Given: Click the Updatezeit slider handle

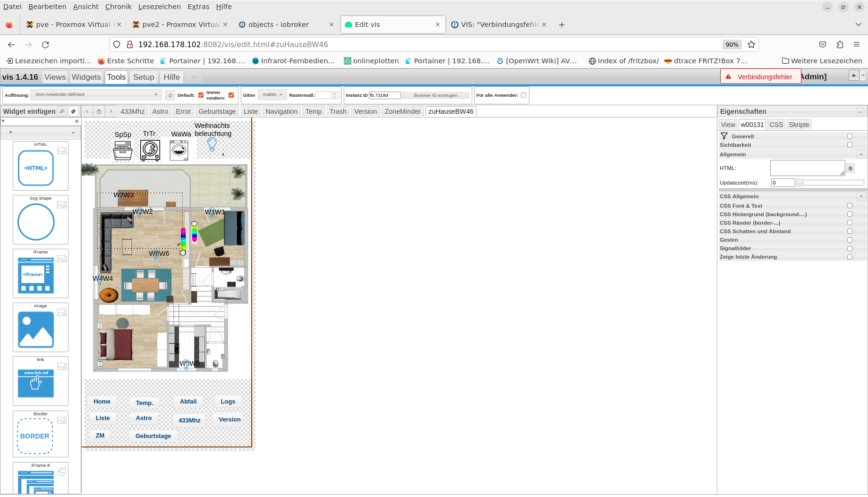Looking at the screenshot, I should pos(800,183).
